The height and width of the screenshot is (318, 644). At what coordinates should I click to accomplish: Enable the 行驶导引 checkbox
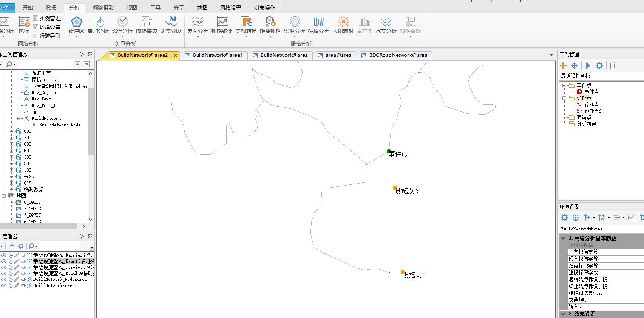[36, 36]
